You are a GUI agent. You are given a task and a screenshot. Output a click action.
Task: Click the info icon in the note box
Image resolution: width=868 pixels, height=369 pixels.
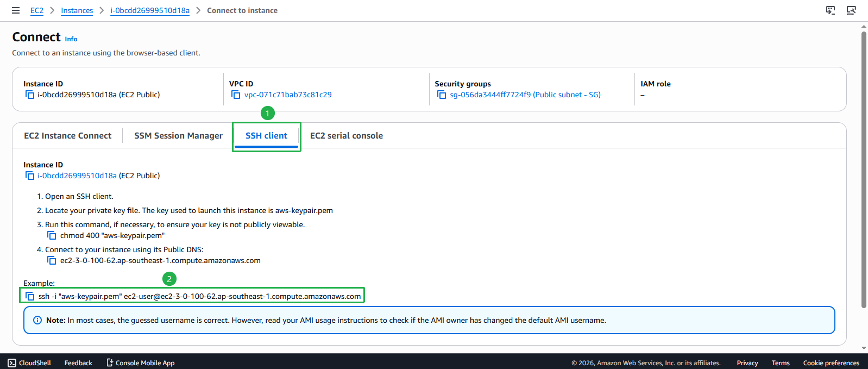point(37,320)
